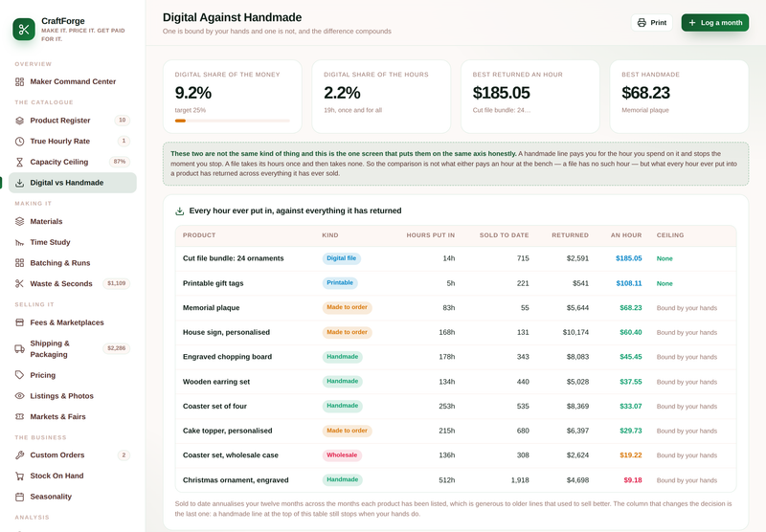Open the Product Register page

pos(73,121)
